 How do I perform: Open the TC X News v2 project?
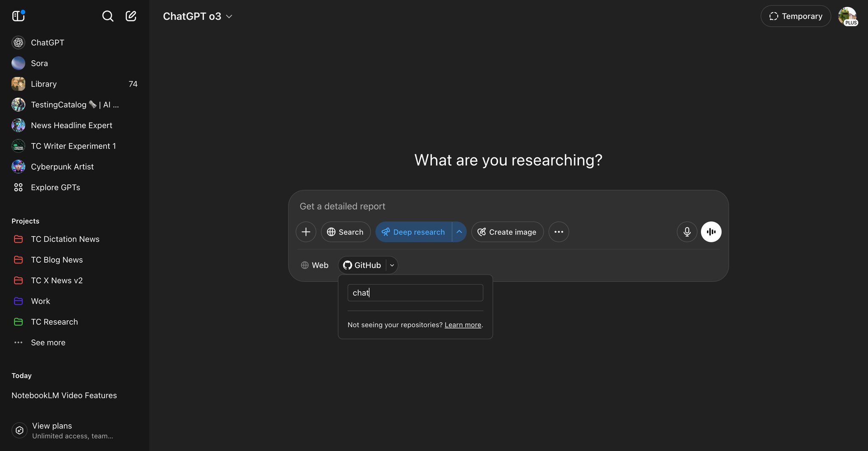point(75,280)
